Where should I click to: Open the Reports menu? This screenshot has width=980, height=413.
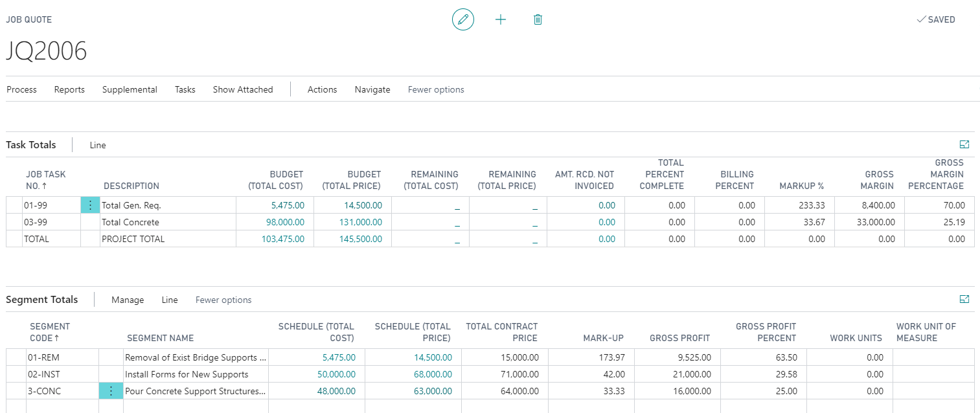69,89
